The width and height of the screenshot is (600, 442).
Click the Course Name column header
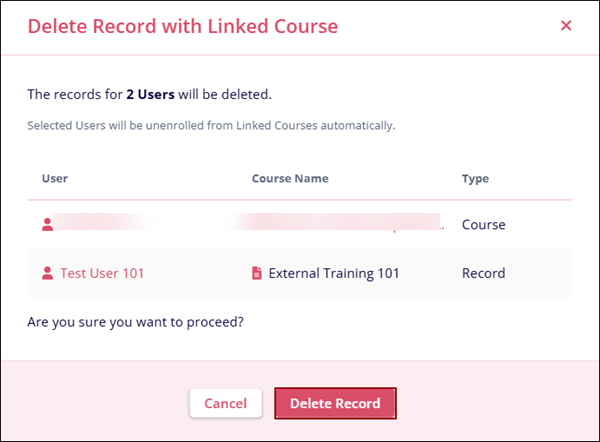[x=290, y=179]
